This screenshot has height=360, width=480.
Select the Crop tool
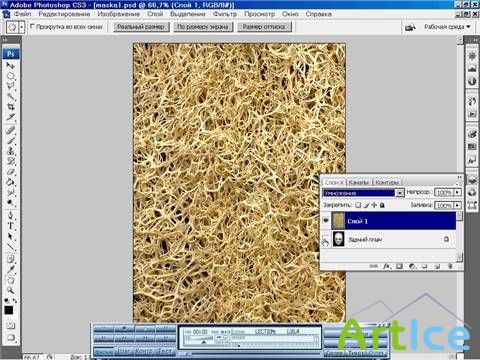coord(10,107)
